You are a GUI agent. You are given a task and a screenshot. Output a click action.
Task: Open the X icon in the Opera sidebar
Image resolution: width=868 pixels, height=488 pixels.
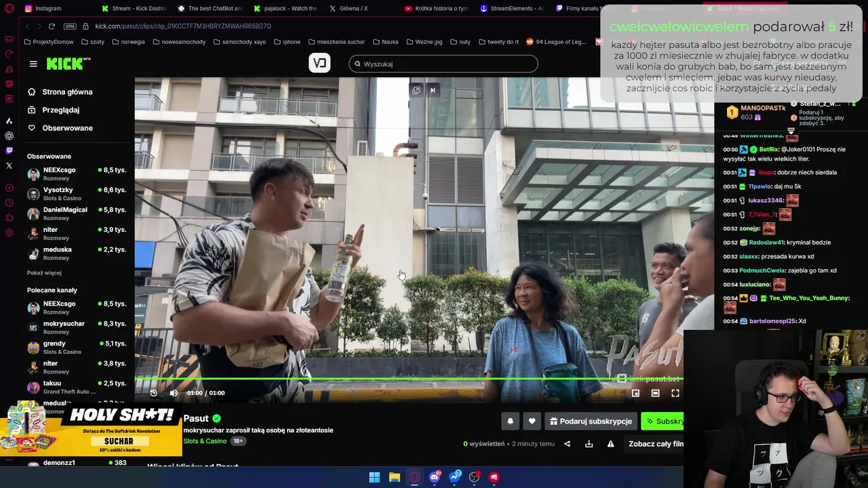coord(9,165)
